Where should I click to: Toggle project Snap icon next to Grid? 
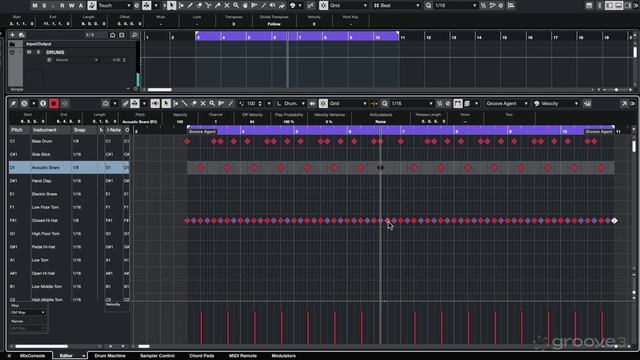point(324,6)
